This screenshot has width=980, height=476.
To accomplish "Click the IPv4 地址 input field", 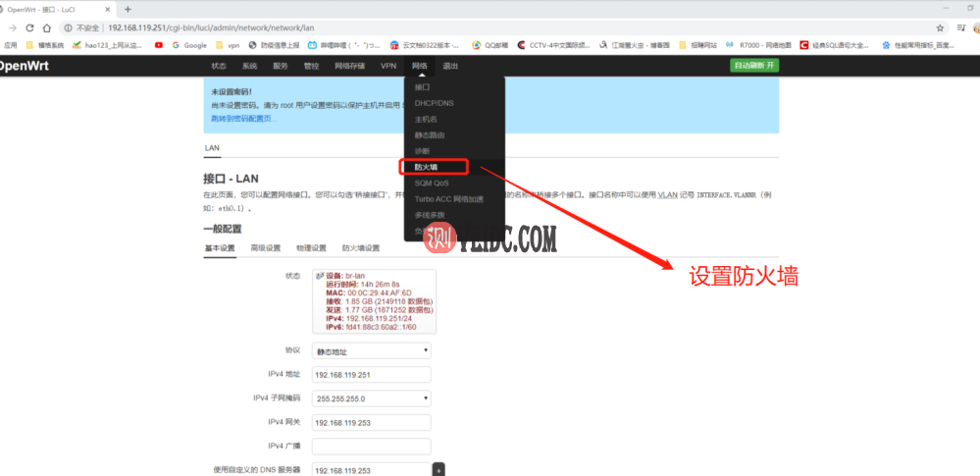I will (x=371, y=375).
